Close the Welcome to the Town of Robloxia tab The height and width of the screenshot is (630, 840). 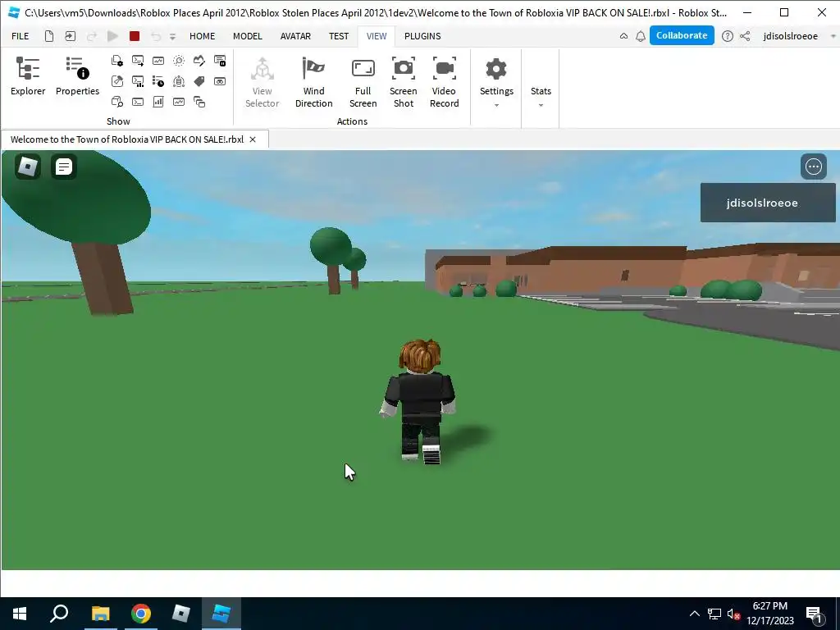253,139
